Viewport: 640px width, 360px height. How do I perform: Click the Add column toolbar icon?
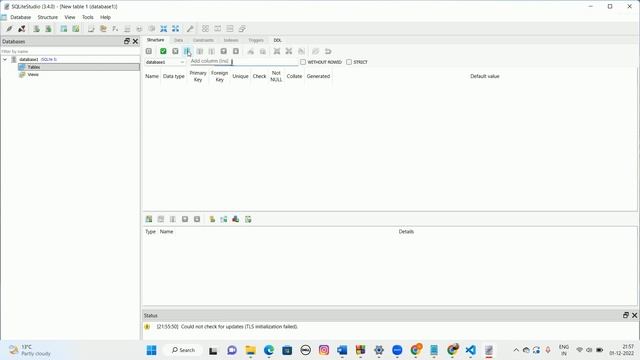[x=187, y=51]
